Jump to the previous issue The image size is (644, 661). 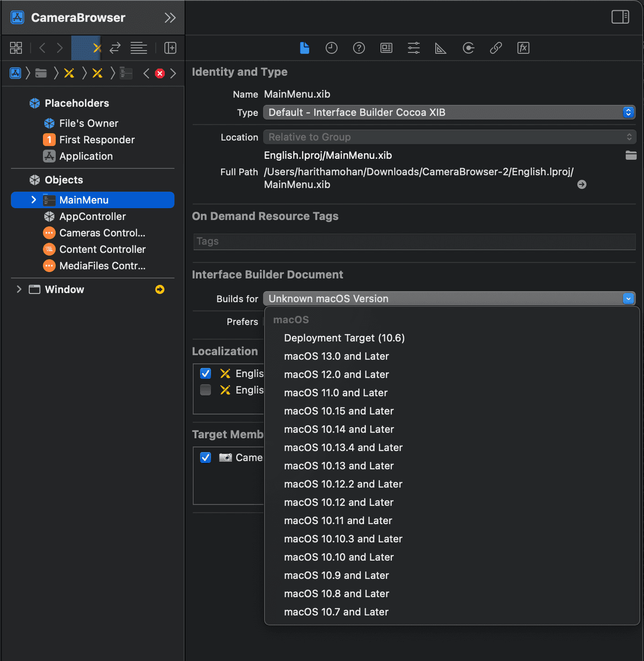pos(146,74)
